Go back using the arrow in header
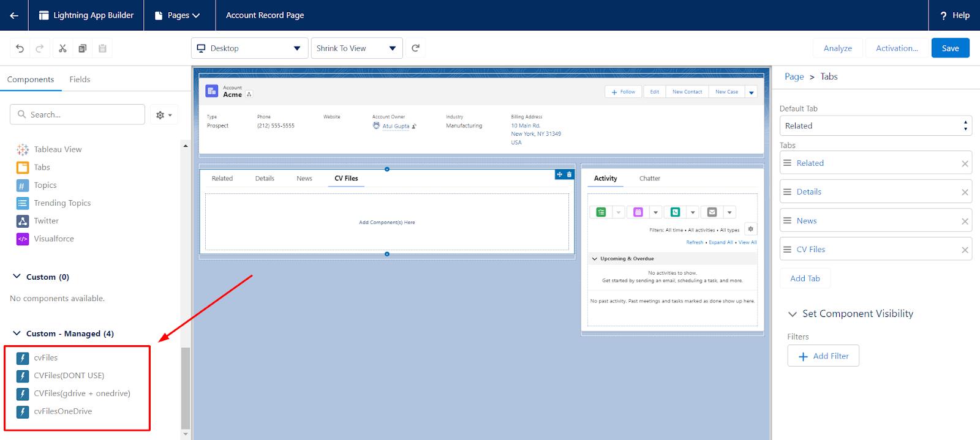The height and width of the screenshot is (440, 980). 13,15
